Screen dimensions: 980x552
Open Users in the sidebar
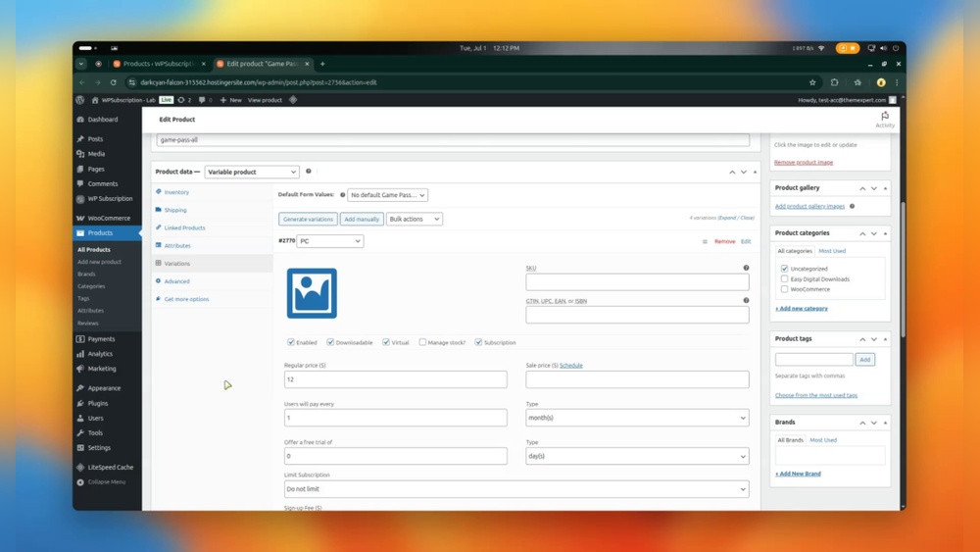pos(96,419)
